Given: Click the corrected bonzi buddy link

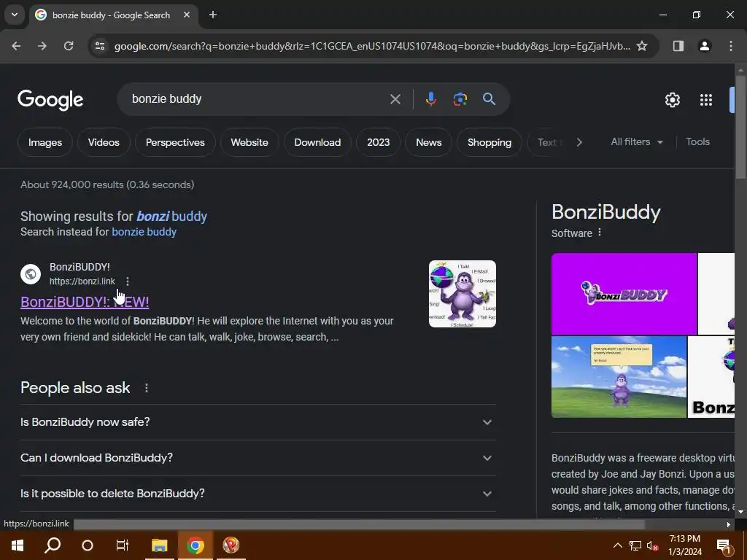Looking at the screenshot, I should pyautogui.click(x=172, y=216).
